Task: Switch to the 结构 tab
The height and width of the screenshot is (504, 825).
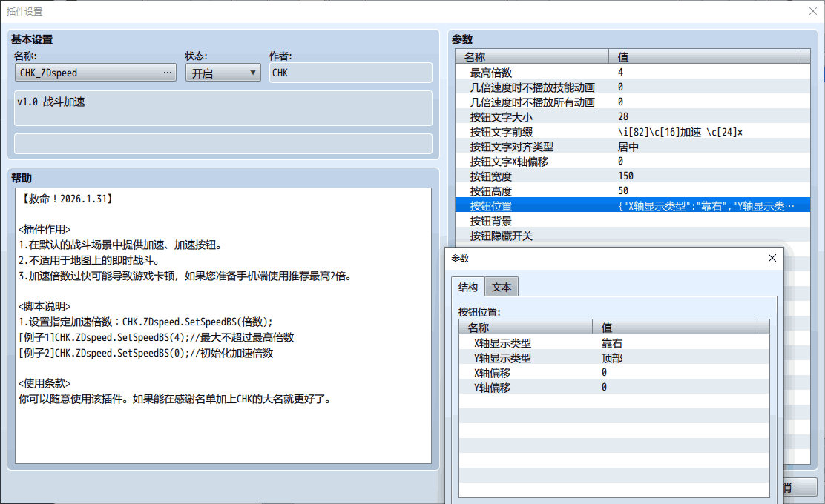Action: pyautogui.click(x=467, y=287)
